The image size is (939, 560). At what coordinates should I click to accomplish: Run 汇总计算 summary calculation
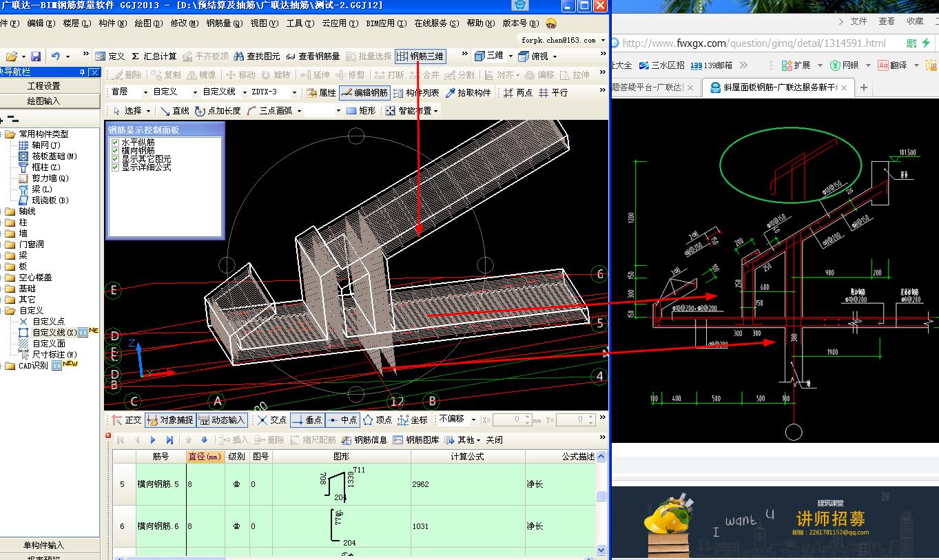[x=154, y=56]
